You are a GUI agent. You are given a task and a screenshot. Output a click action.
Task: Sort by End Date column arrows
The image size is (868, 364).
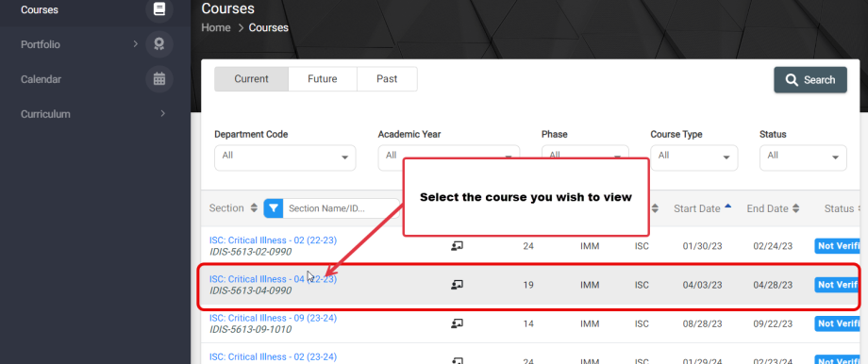[796, 208]
